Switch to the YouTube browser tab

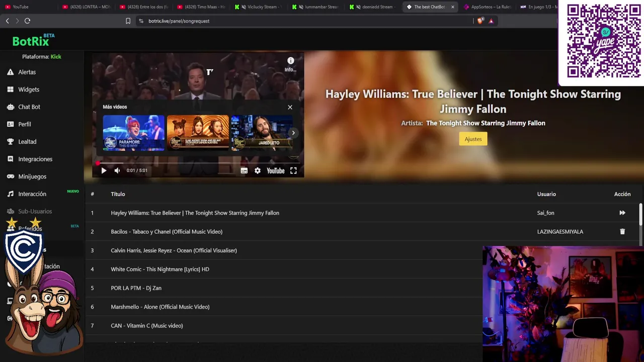28,7
